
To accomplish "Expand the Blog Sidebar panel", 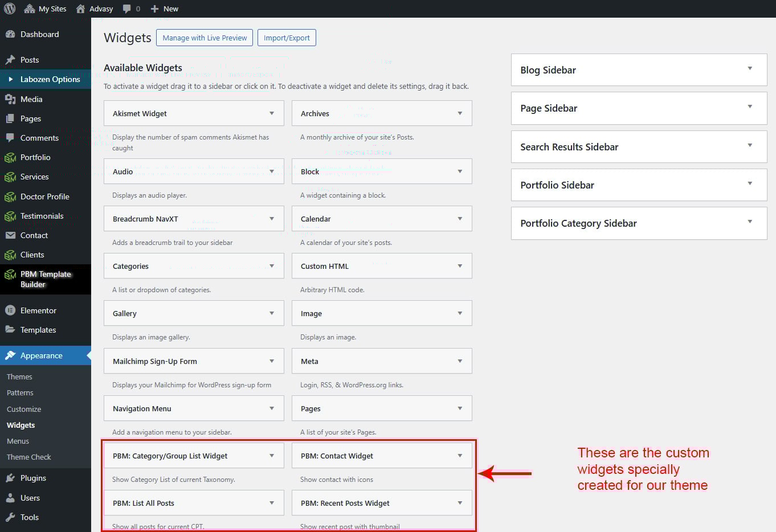I will click(x=750, y=69).
